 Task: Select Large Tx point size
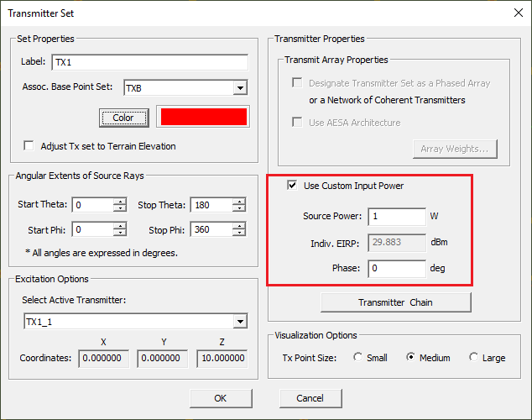tap(474, 358)
